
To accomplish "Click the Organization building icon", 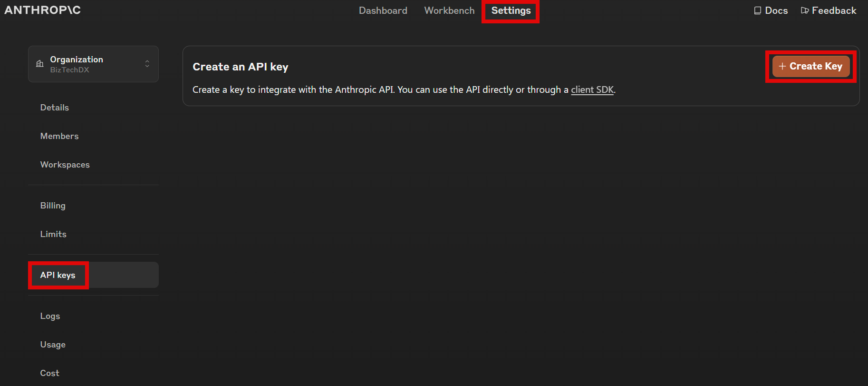I will point(40,64).
